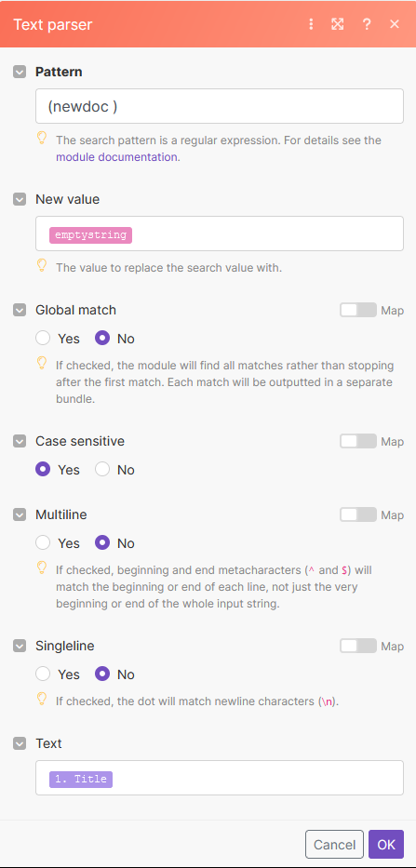
Task: Select Yes for Singleline
Action: click(43, 674)
